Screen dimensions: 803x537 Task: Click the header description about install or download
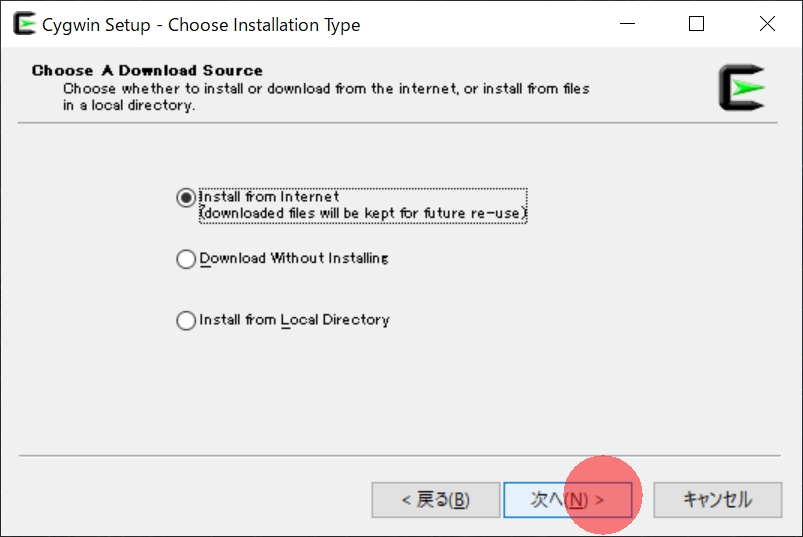tap(326, 97)
